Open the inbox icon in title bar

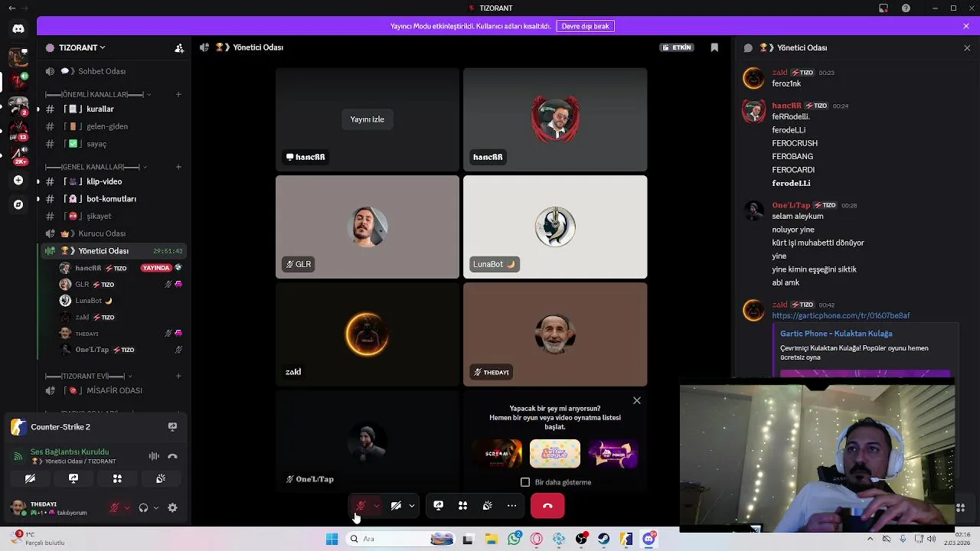coord(884,8)
